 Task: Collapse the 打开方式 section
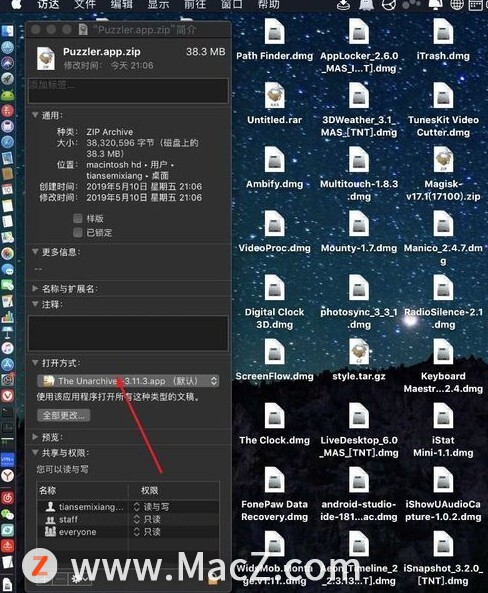tap(35, 363)
